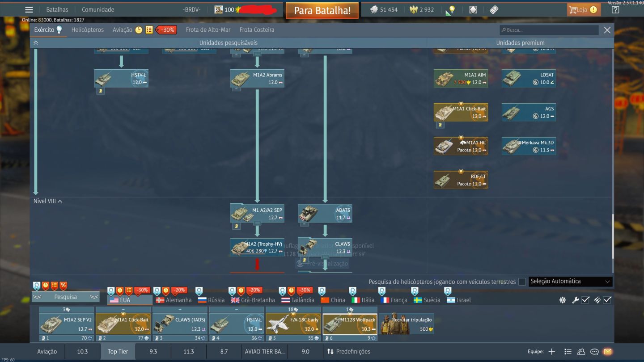Click the Golden Eagles balance 2 932

(x=422, y=9)
